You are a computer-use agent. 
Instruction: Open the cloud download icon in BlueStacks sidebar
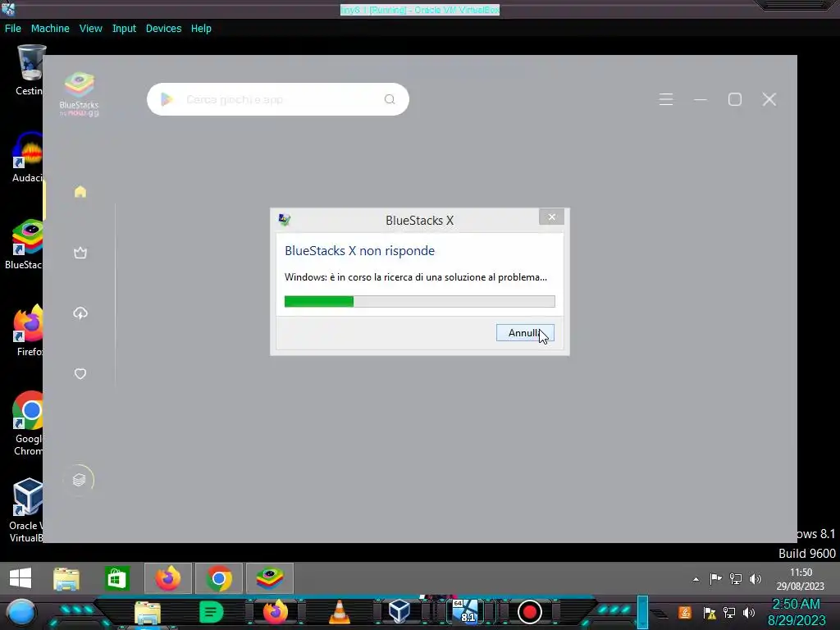click(80, 313)
